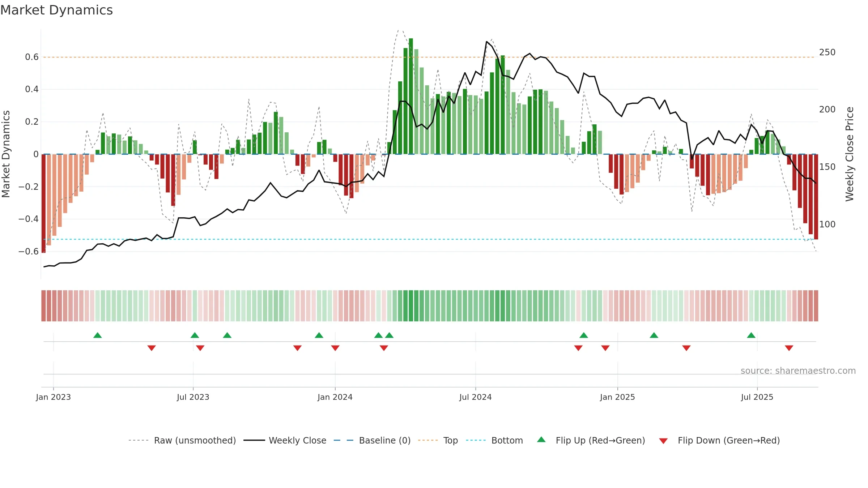Click the red Flip Down triangle in the legend
The image size is (868, 488).
click(x=663, y=441)
